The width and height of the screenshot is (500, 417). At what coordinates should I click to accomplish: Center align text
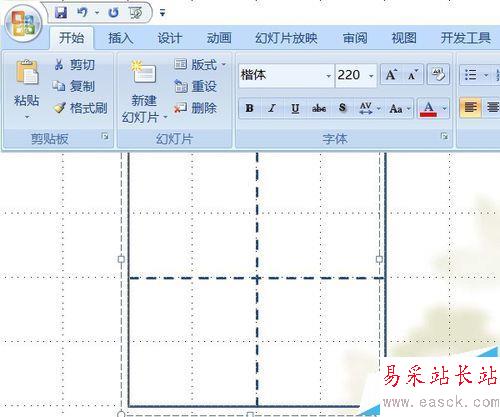coord(492,107)
